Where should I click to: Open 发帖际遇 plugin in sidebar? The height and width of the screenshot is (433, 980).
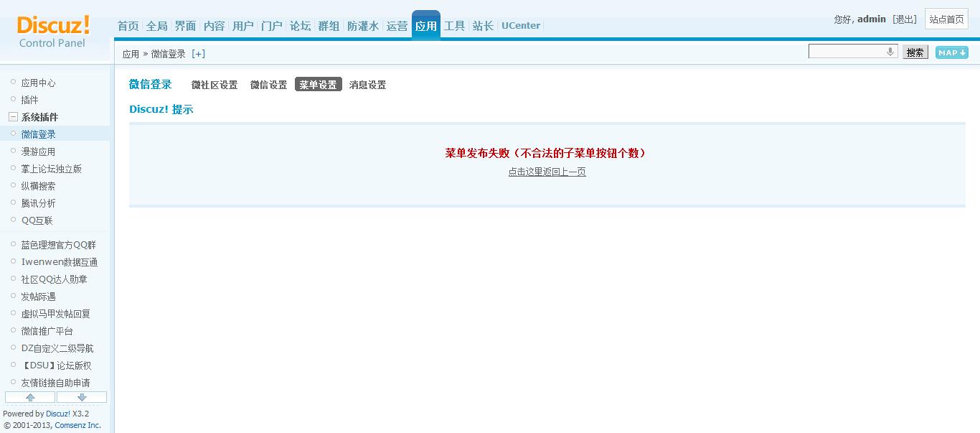[x=38, y=297]
